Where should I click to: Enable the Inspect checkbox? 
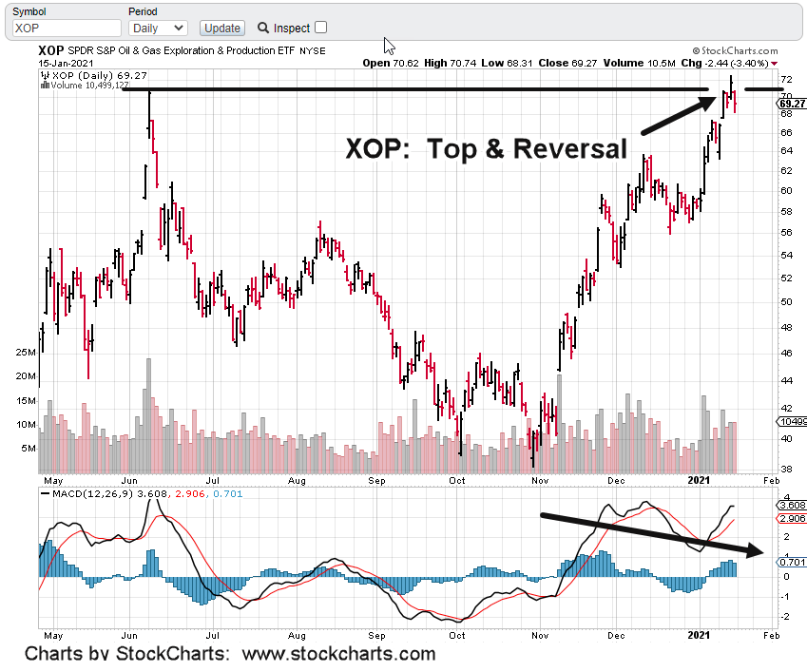pyautogui.click(x=320, y=29)
